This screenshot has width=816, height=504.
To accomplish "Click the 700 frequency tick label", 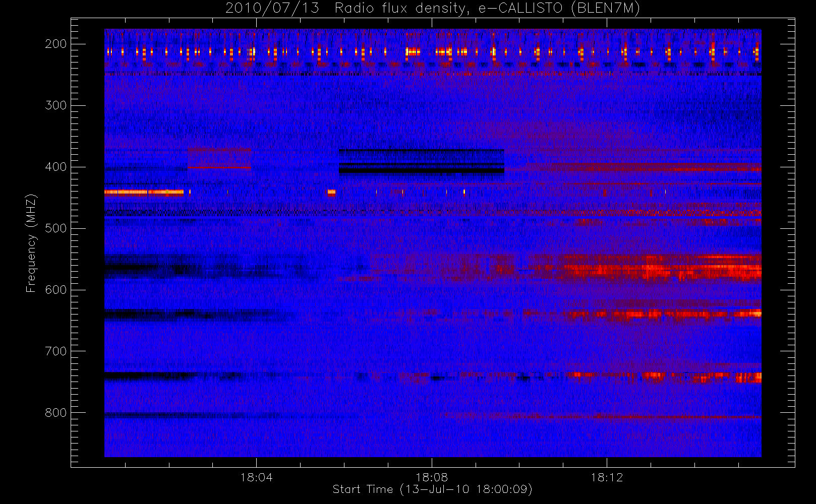I will (56, 351).
